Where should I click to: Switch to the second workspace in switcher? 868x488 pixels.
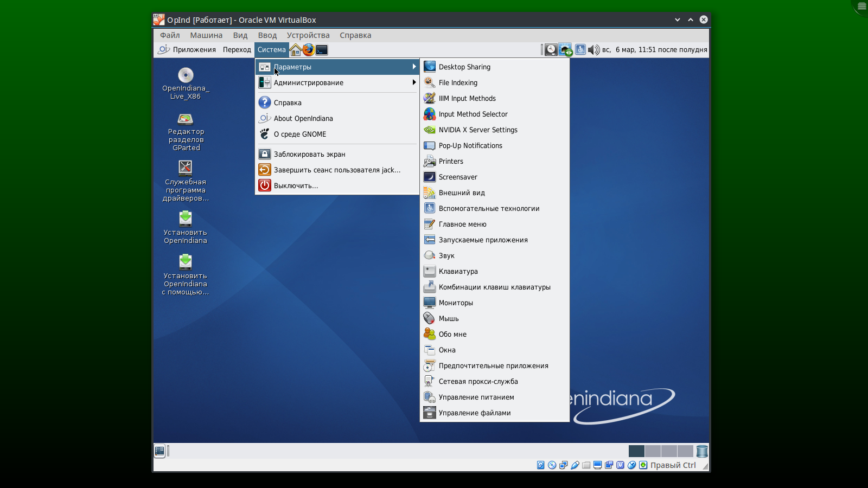click(x=653, y=451)
